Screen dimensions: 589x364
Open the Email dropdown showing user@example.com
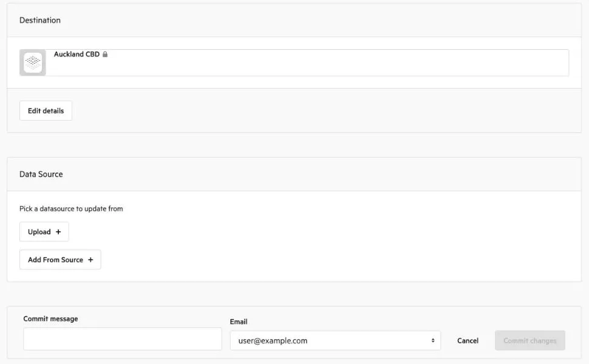[335, 340]
